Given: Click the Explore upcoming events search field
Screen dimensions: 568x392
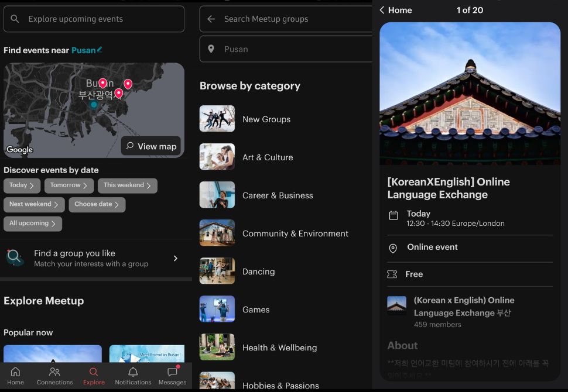Looking at the screenshot, I should click(x=94, y=19).
